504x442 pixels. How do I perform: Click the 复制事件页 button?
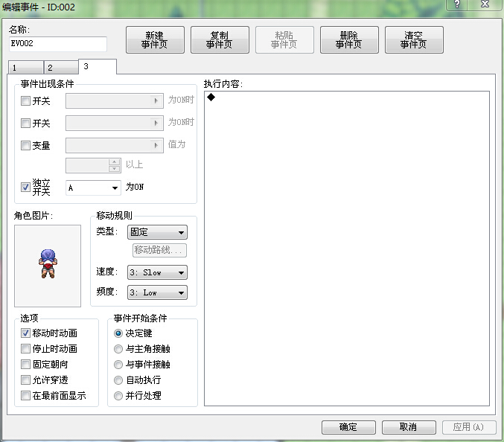click(220, 40)
